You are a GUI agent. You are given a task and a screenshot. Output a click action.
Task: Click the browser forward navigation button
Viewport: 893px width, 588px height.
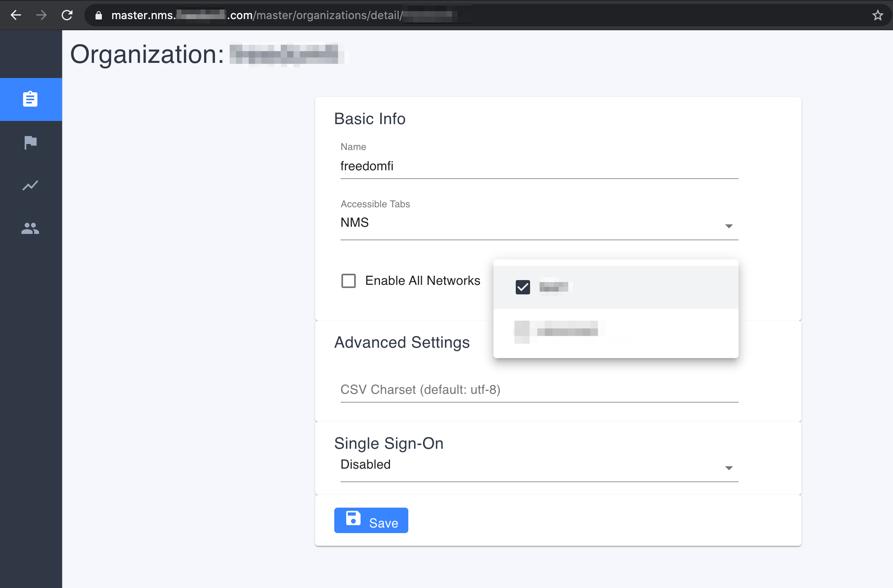coord(41,15)
